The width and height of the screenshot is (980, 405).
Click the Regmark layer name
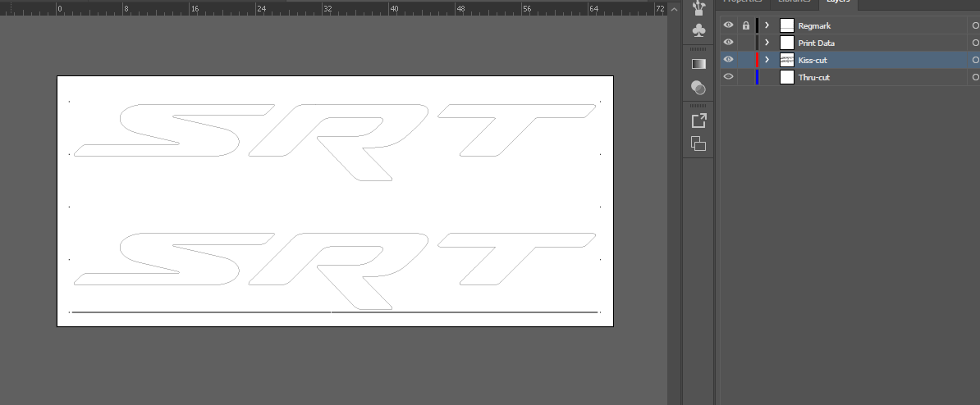[814, 26]
